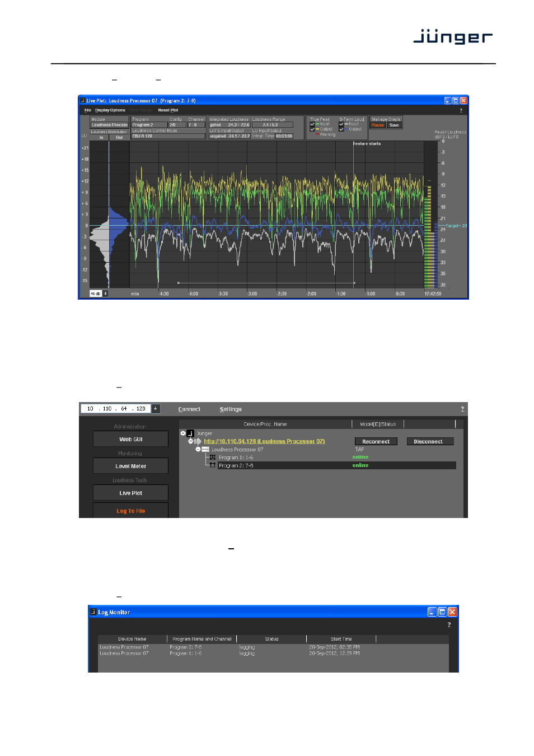Image resolution: width=534 pixels, height=756 pixels.
Task: Click the Model[ID]/Status column header
Action: (378, 424)
